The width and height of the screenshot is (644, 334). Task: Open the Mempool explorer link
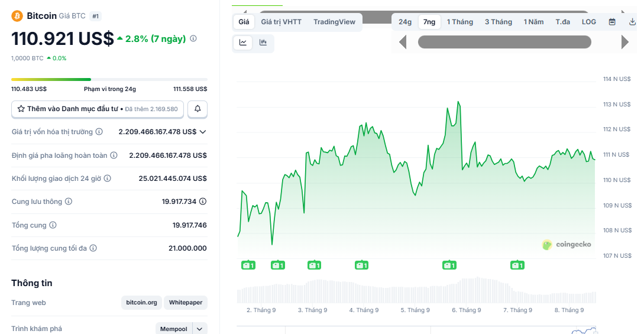click(x=174, y=329)
